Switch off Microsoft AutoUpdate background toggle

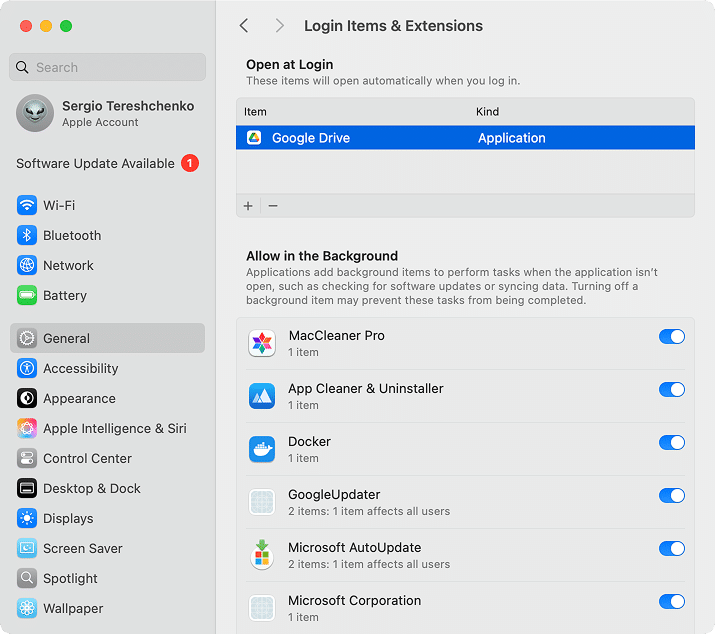671,549
